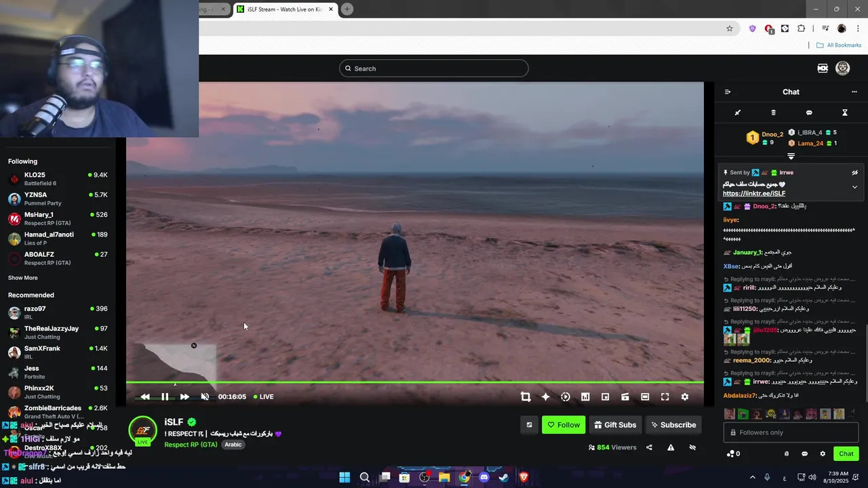Open SamXFrank recommended channel
This screenshot has height=488, width=868.
58,352
